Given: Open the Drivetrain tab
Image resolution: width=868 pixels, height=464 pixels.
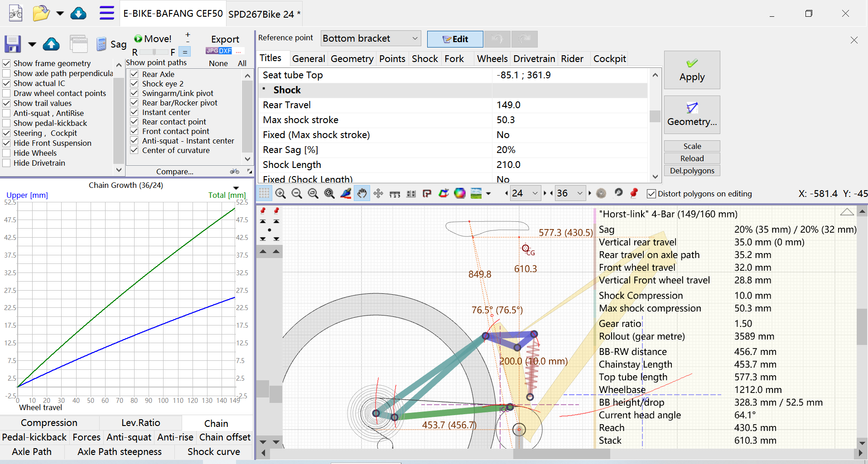Looking at the screenshot, I should (534, 59).
